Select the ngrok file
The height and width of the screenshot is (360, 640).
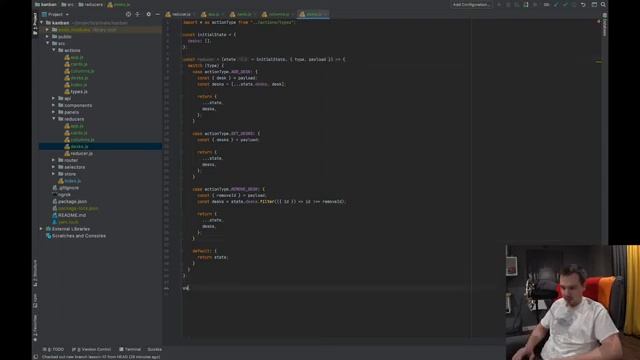(x=61, y=195)
